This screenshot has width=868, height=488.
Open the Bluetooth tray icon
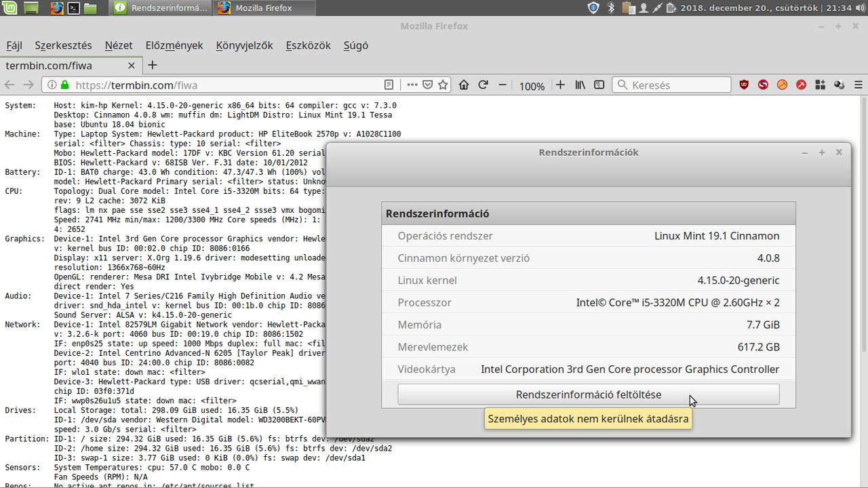610,8
